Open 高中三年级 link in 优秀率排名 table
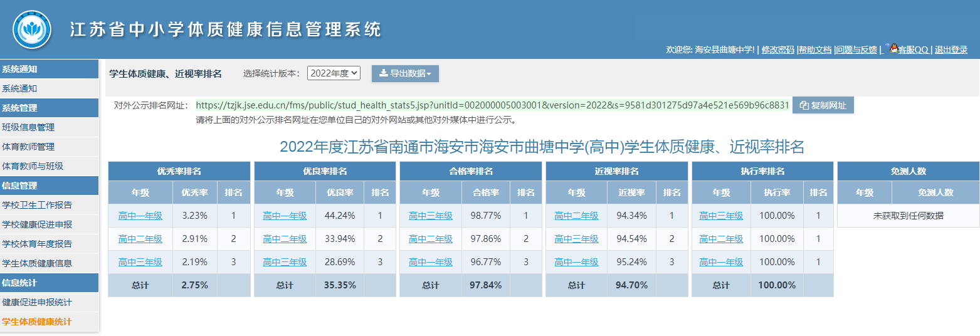 [x=140, y=262]
